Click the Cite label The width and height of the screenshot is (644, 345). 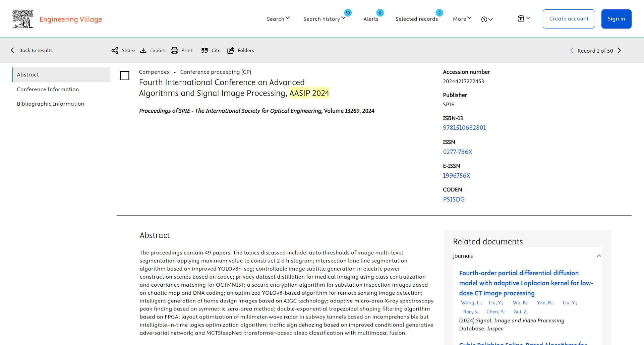pos(216,51)
